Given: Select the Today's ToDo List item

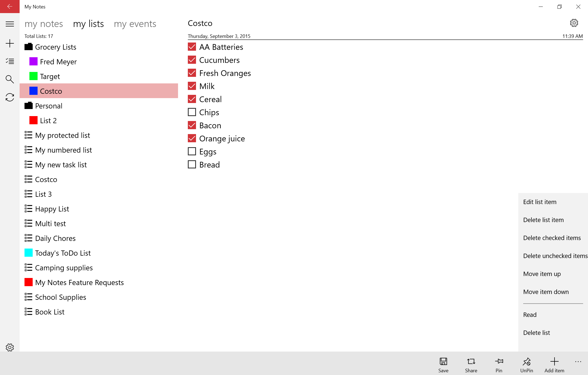Looking at the screenshot, I should [63, 253].
